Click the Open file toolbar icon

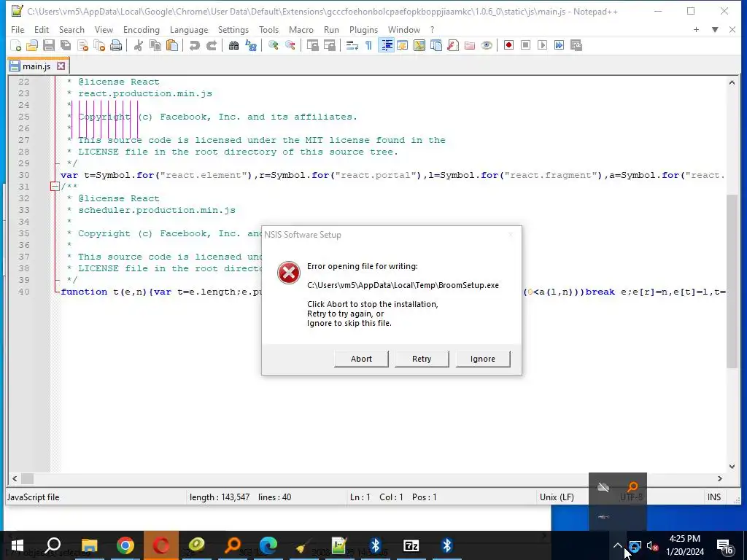(x=32, y=45)
